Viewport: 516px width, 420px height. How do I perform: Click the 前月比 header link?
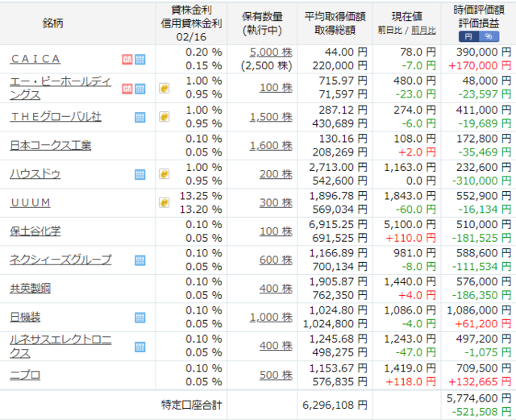click(x=423, y=31)
